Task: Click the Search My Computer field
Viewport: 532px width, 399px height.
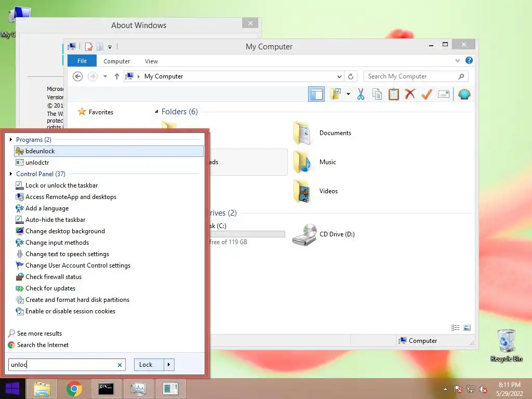Action: pos(410,76)
